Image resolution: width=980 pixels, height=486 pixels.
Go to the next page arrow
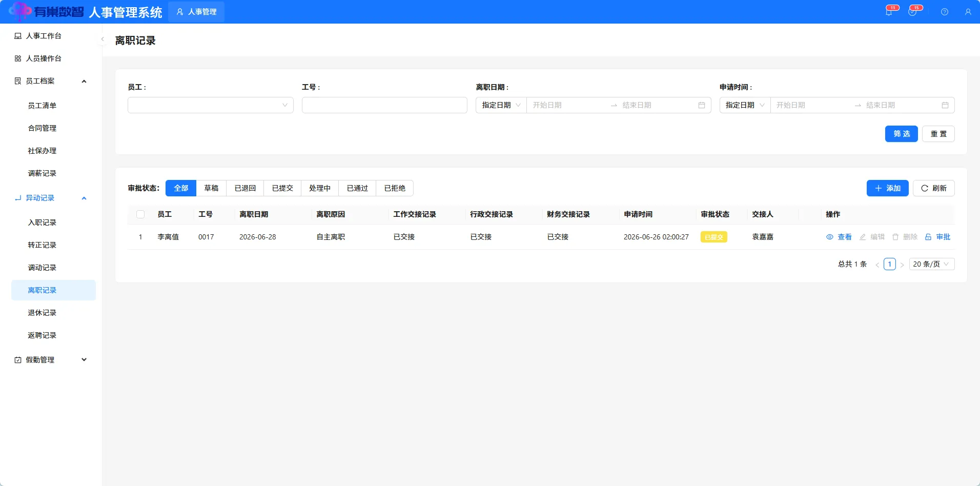tap(902, 265)
